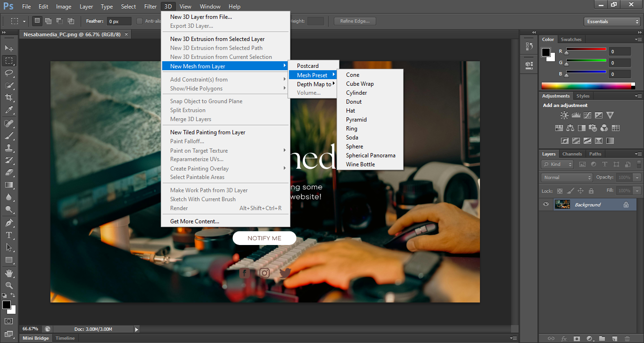Select the Zoom tool
The width and height of the screenshot is (644, 343).
pos(9,285)
